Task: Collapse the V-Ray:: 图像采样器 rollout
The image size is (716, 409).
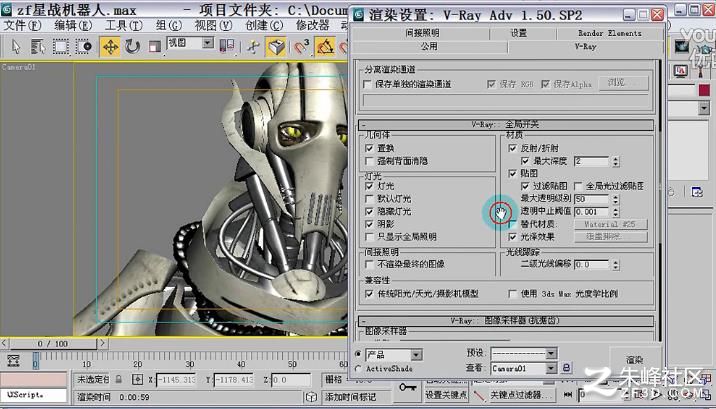Action: click(506, 321)
